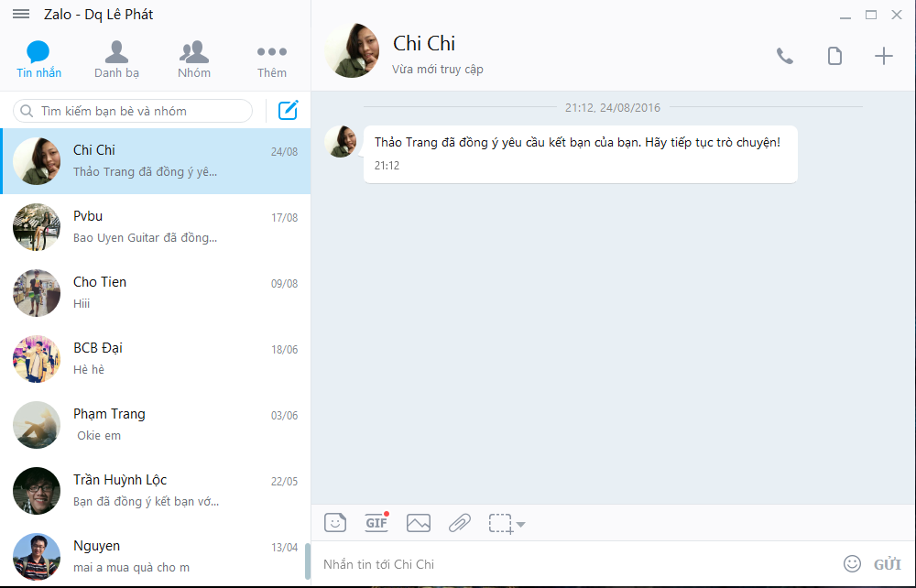Open the conversation with Pvbu
Image resolution: width=916 pixels, height=588 pixels.
click(x=156, y=226)
